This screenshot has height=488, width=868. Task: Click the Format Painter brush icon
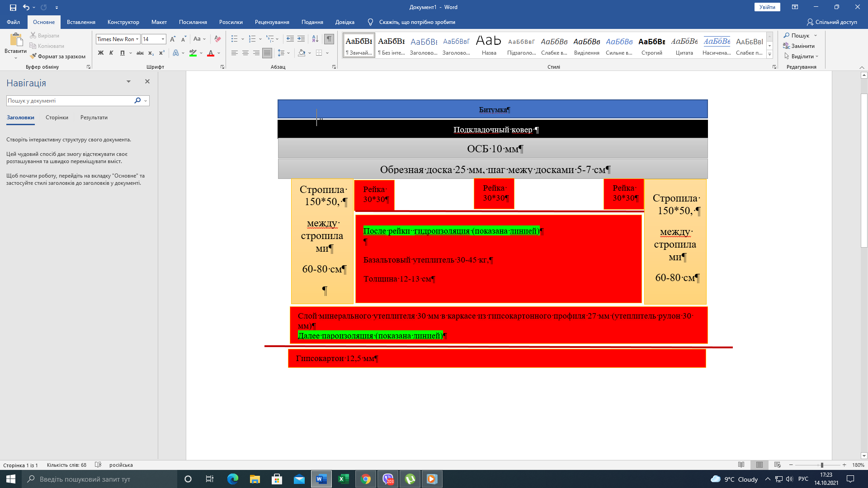click(x=33, y=56)
